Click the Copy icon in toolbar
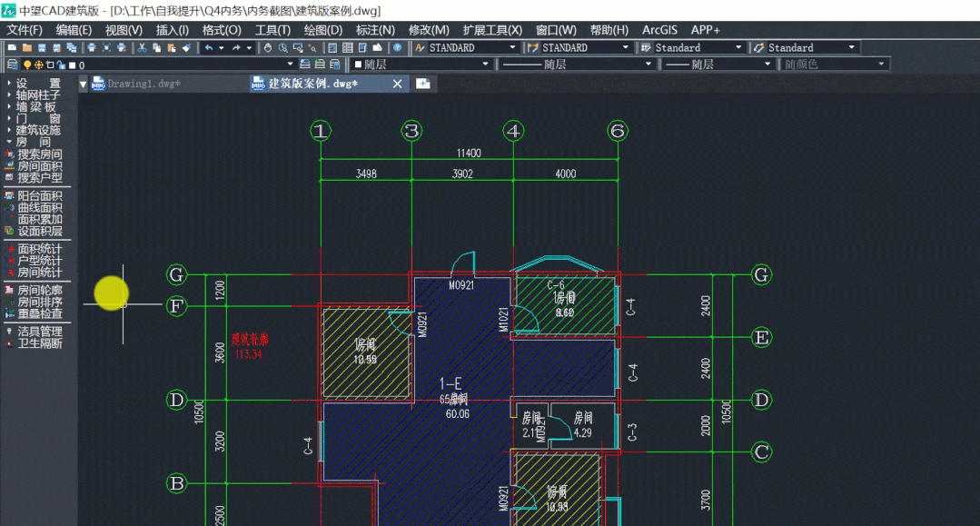The width and height of the screenshot is (980, 526). (x=157, y=47)
